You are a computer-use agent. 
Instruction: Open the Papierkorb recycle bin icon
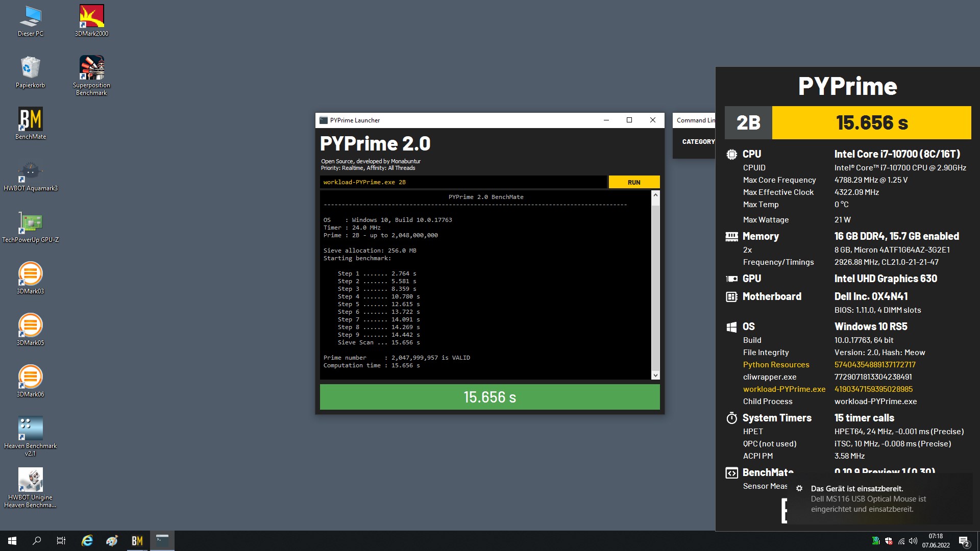(31, 72)
